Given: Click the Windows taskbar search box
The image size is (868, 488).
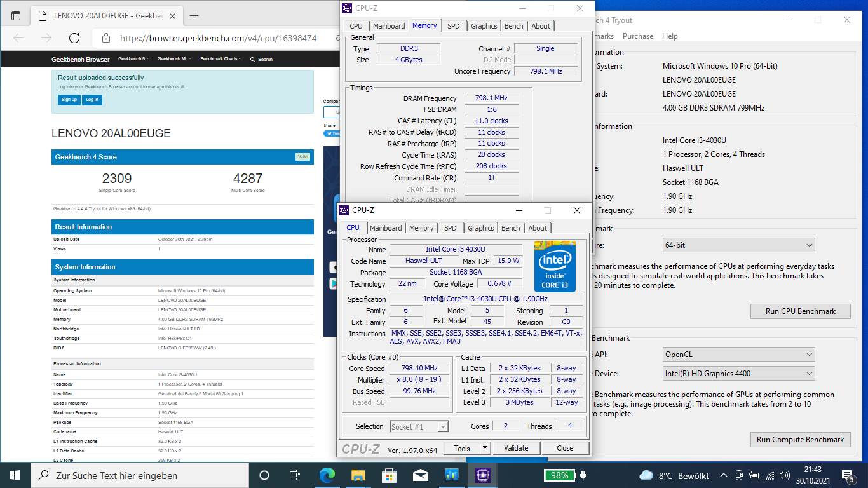Looking at the screenshot, I should (140, 475).
